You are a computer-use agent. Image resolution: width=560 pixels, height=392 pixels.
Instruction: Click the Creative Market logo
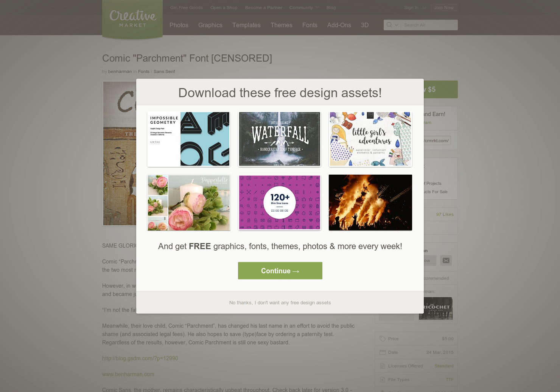point(132,19)
